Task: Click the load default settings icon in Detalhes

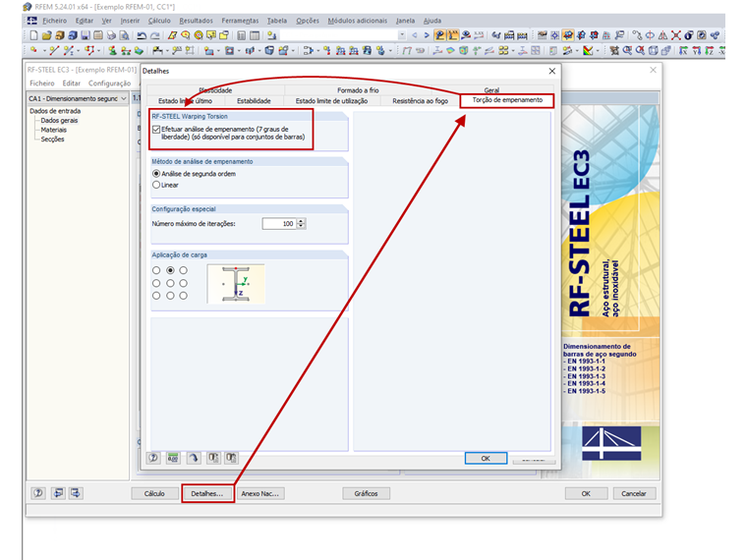Action: click(x=213, y=458)
